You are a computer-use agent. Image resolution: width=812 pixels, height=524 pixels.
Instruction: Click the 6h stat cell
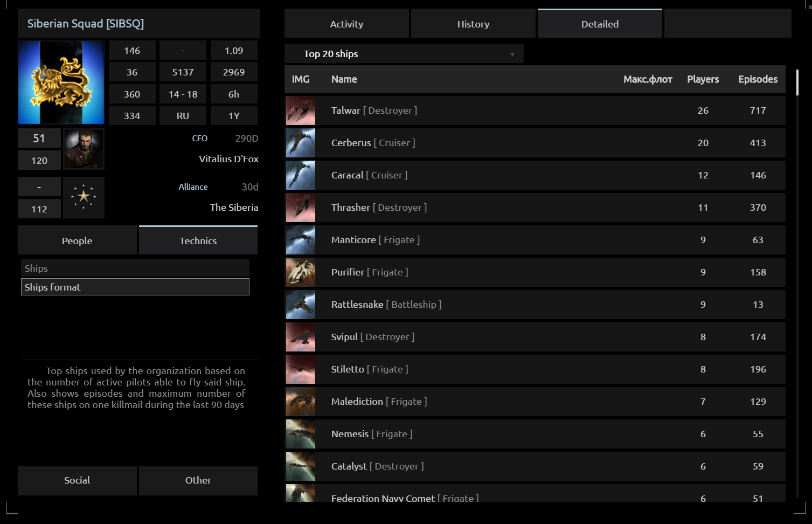coord(234,94)
